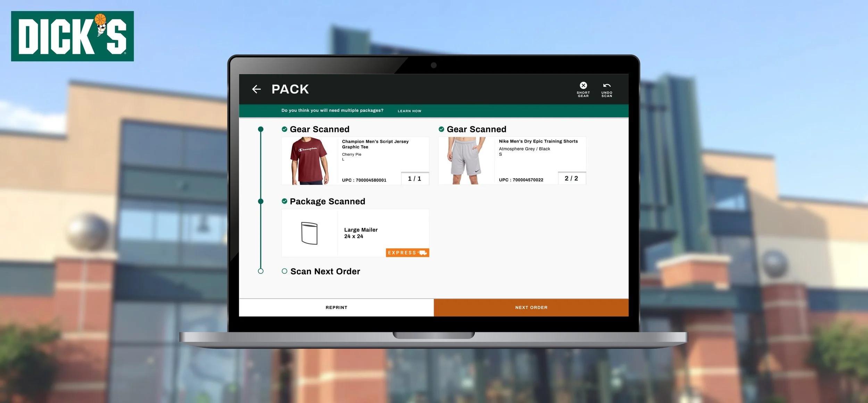Click the top filled timeline dot
The image size is (868, 403).
[x=261, y=129]
